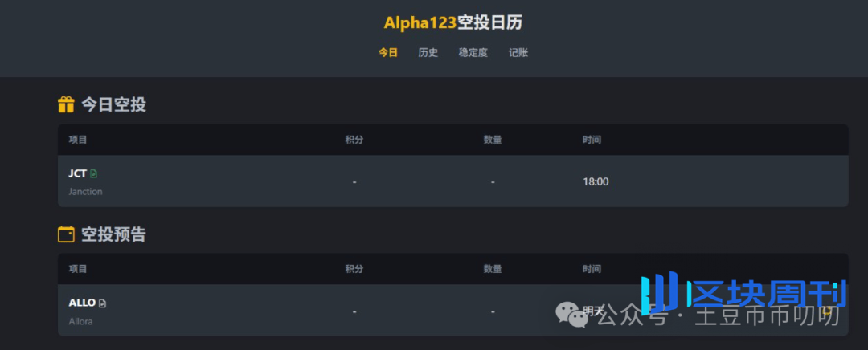Switch to the 历史 tab

pos(428,53)
